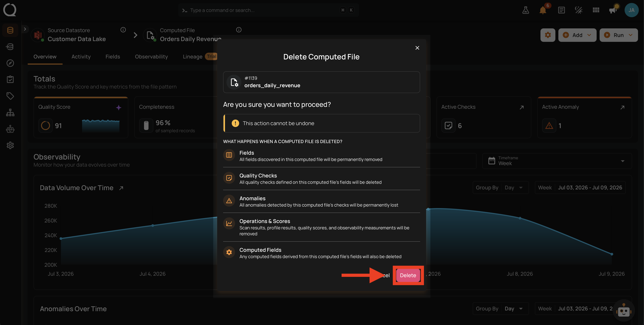
Task: Click the orders_daily_revenue file card
Action: coord(321,82)
